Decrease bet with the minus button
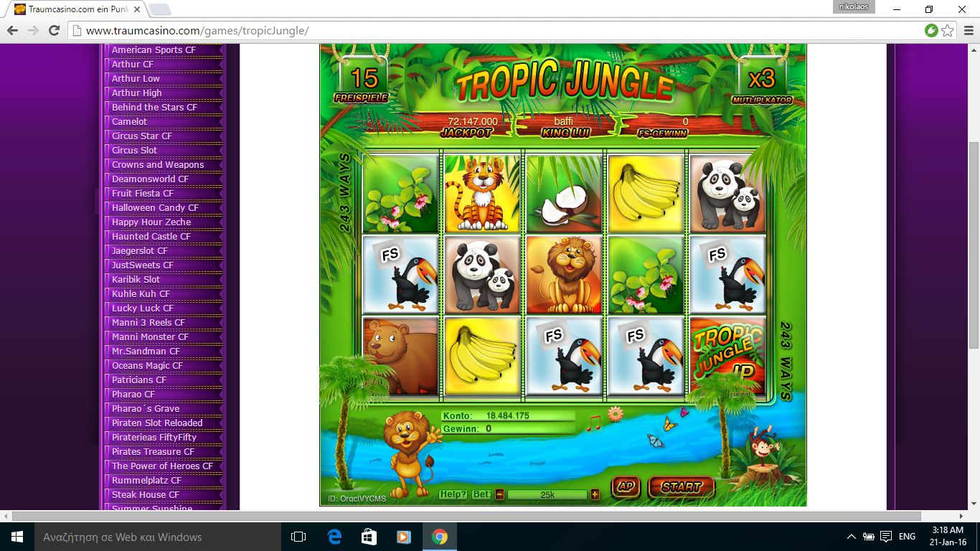This screenshot has width=980, height=551. (x=499, y=494)
